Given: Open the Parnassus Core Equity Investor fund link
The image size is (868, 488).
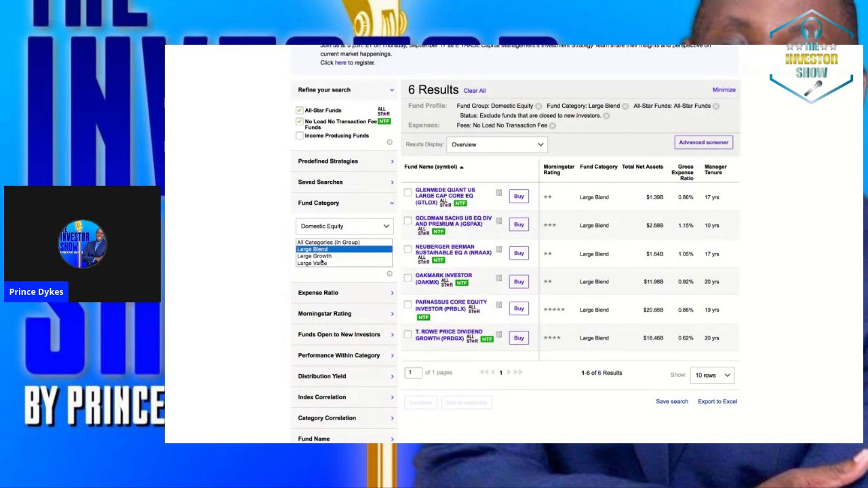Looking at the screenshot, I should [451, 306].
